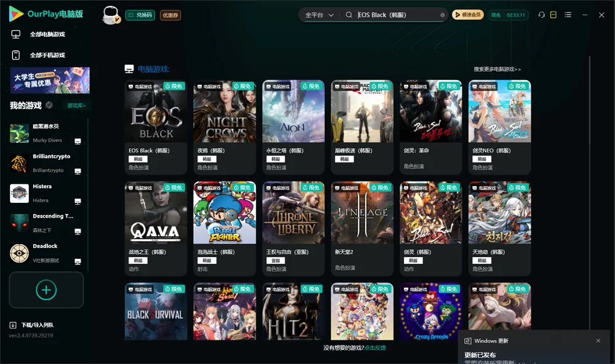Click 亚服 tag under 王权与自由

pyautogui.click(x=276, y=261)
